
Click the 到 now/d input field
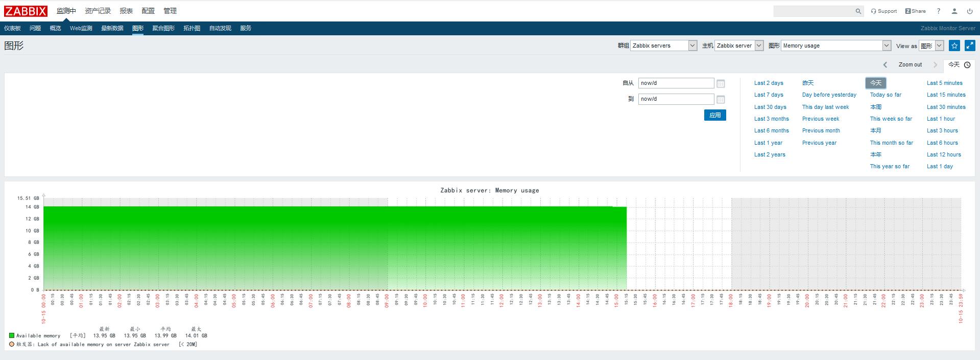pos(676,99)
